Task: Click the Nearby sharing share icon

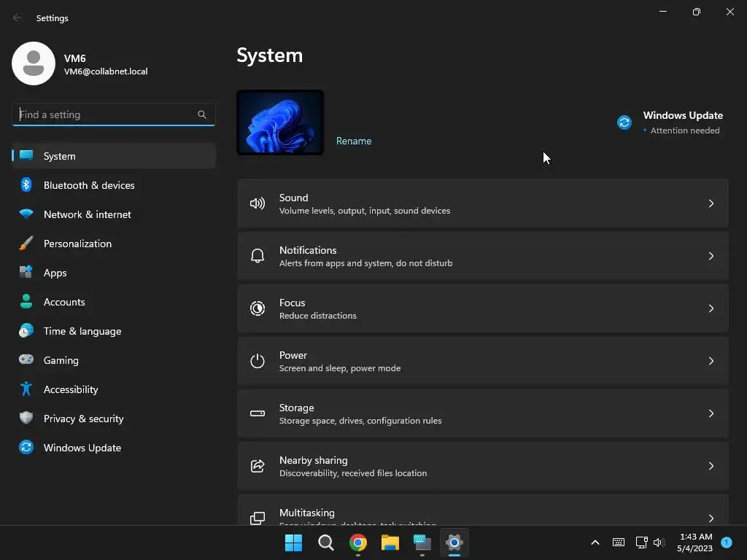Action: [258, 466]
